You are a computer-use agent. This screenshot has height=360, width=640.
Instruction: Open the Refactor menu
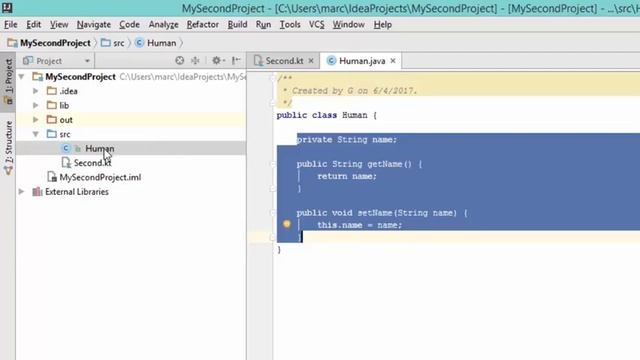pos(202,24)
